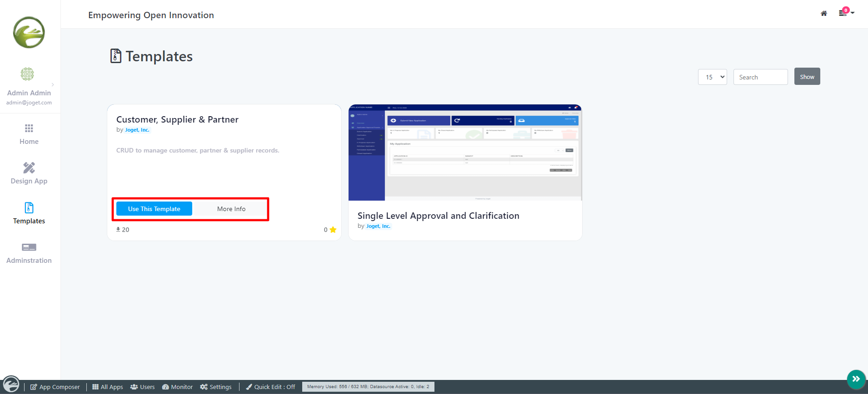Select Home menu label in sidebar

point(29,142)
